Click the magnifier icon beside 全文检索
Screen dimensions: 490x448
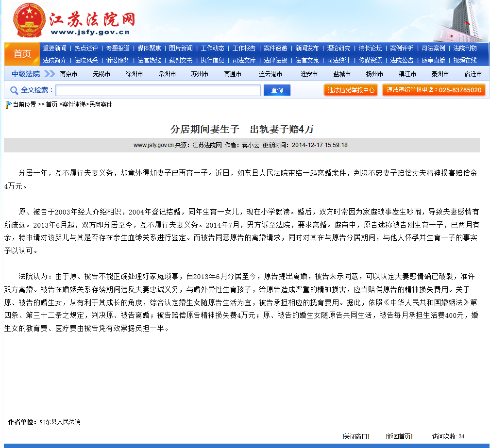(14, 90)
